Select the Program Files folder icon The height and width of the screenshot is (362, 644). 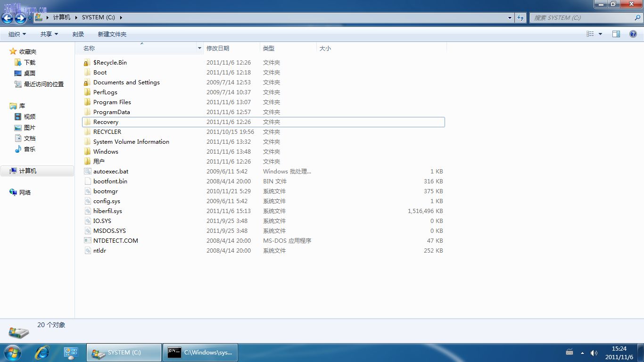pos(87,102)
